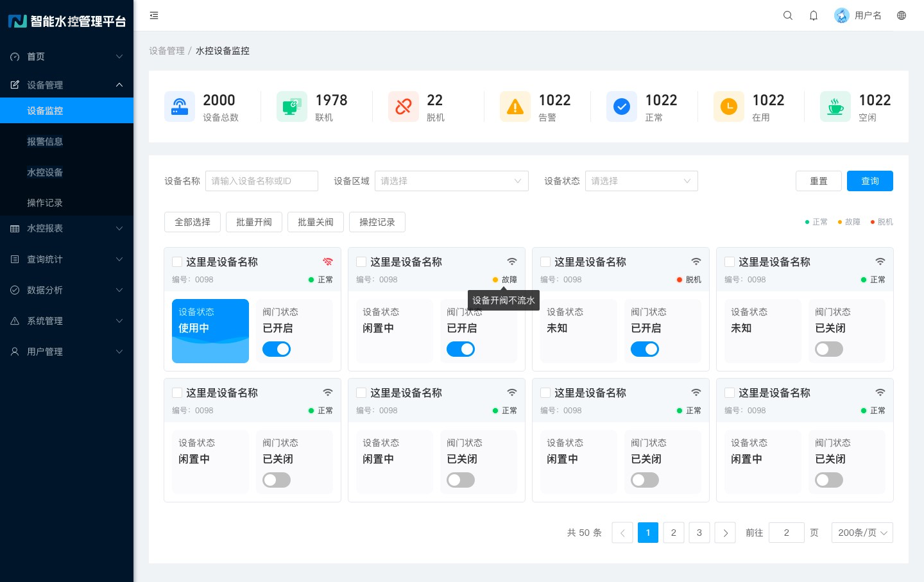Click the 设备名称 input field

tap(262, 181)
